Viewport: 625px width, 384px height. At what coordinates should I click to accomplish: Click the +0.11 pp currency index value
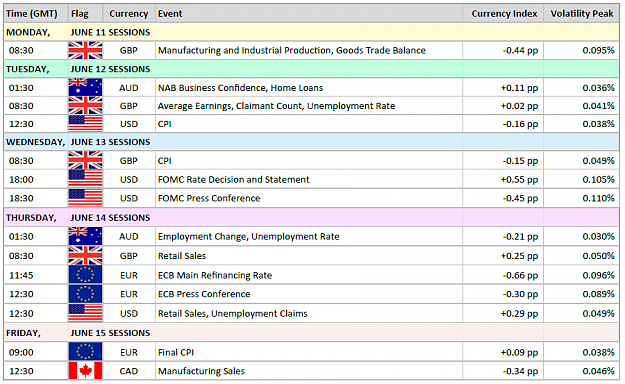tap(519, 88)
